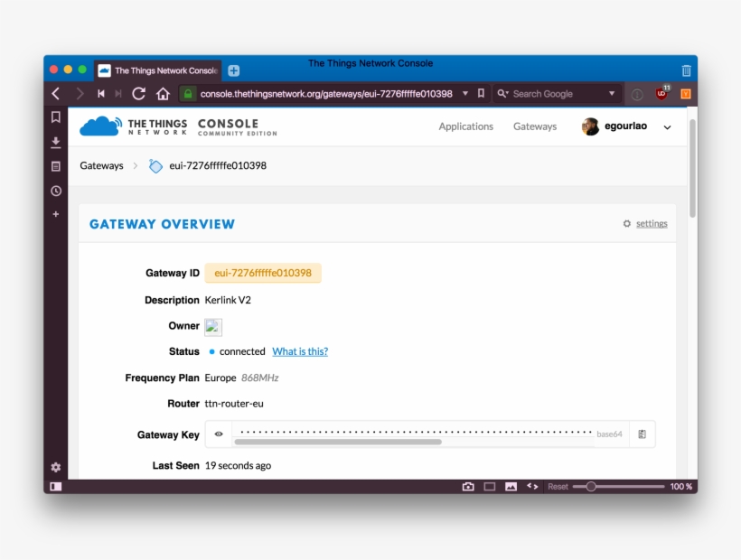Adjust the page zoom slider
The width and height of the screenshot is (741, 560).
[591, 486]
